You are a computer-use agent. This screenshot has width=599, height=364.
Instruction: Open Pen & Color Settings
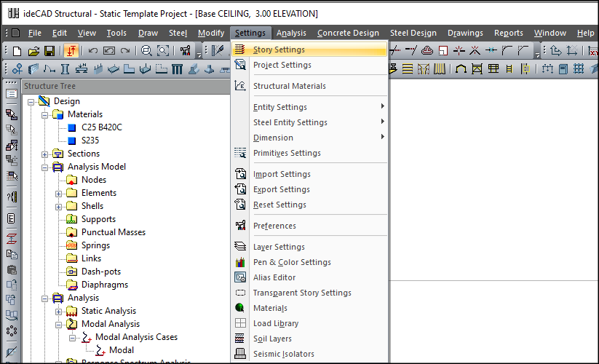click(291, 262)
